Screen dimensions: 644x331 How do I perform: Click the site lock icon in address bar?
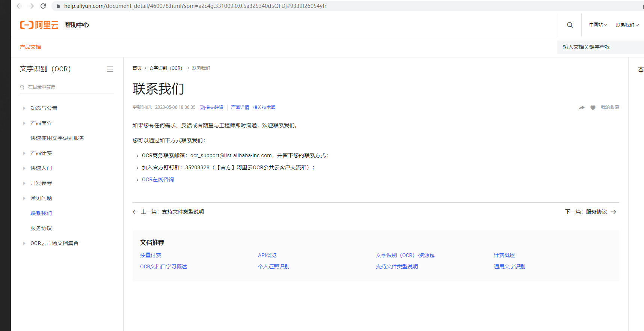(58, 6)
